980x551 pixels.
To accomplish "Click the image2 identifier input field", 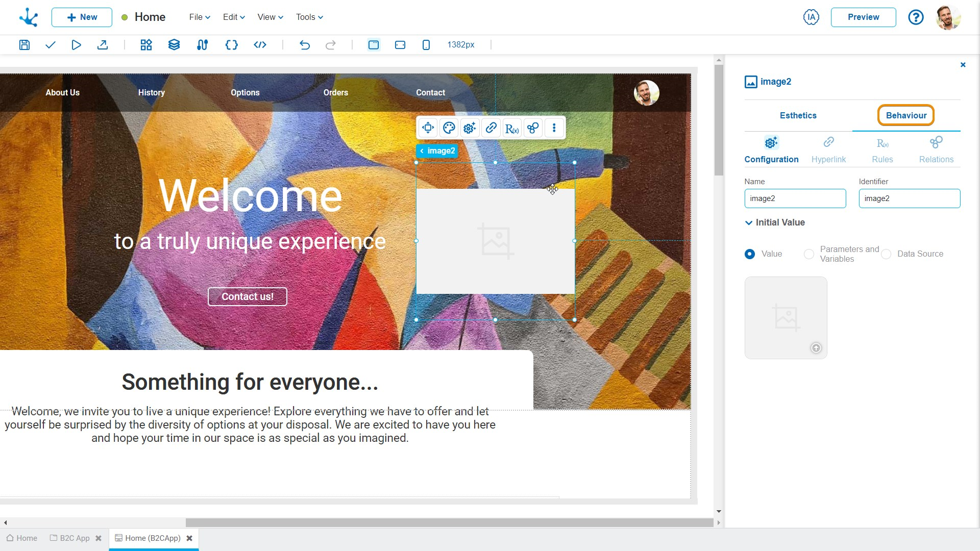I will pyautogui.click(x=910, y=198).
